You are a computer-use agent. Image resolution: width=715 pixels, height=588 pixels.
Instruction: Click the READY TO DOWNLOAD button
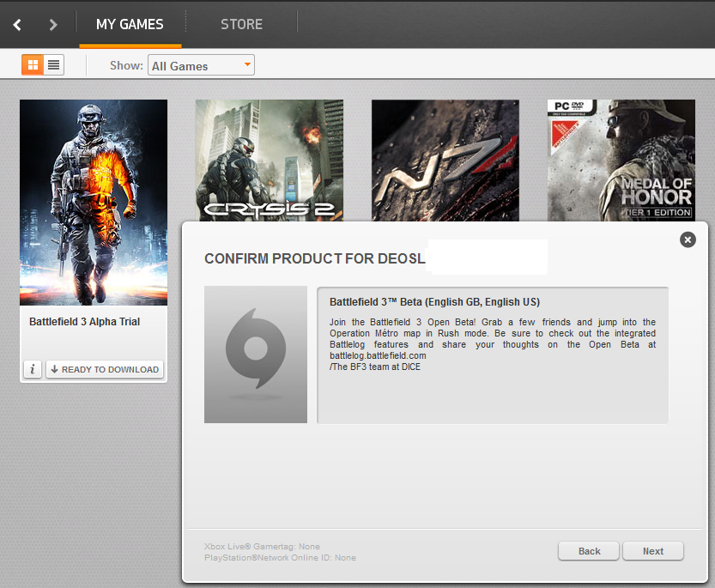click(x=105, y=369)
